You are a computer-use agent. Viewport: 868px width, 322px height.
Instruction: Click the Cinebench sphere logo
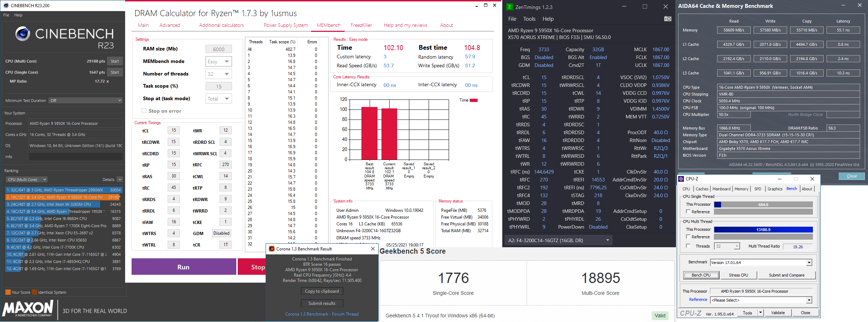pyautogui.click(x=23, y=34)
